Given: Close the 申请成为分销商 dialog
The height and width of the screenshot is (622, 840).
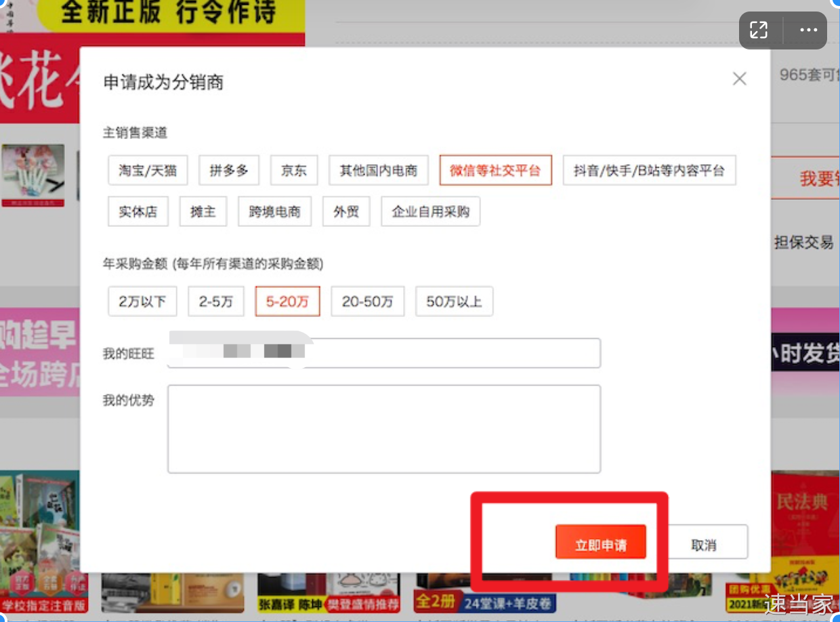Looking at the screenshot, I should 740,79.
